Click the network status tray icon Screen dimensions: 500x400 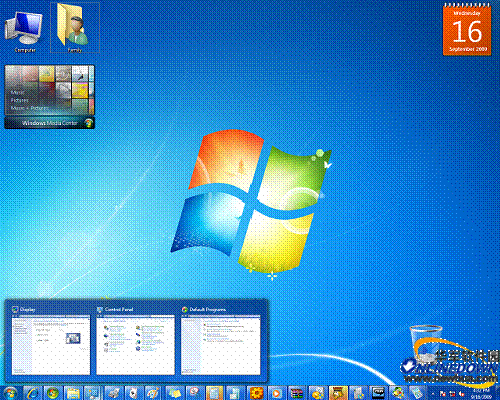[452, 394]
